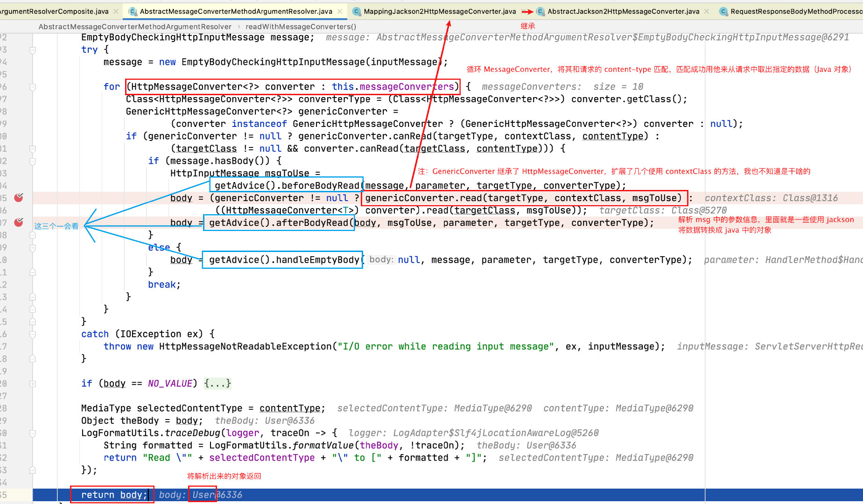Collapse fold marker at targetClass != null line

pos(33,149)
